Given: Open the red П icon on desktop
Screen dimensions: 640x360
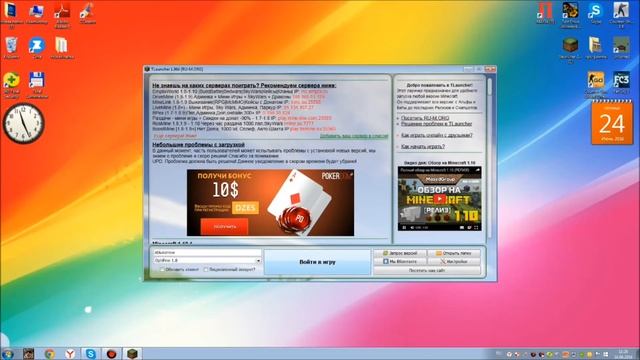Looking at the screenshot, I should [545, 12].
